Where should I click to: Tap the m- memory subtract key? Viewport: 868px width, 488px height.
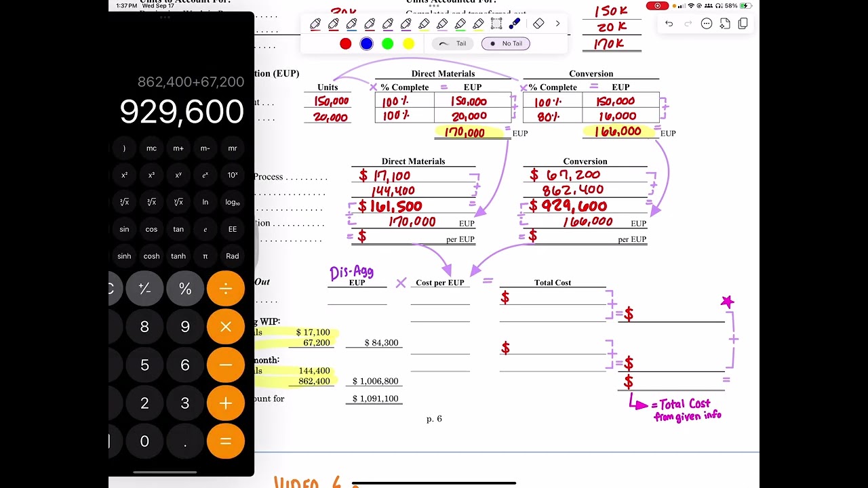coord(205,148)
